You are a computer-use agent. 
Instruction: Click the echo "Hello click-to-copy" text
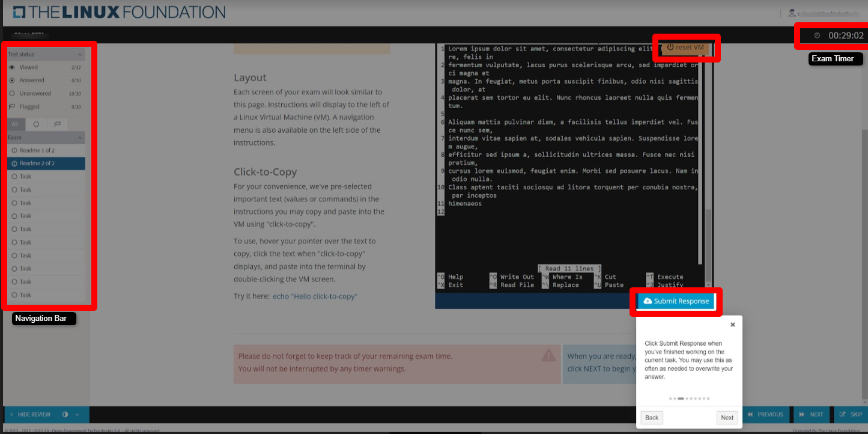coord(315,296)
